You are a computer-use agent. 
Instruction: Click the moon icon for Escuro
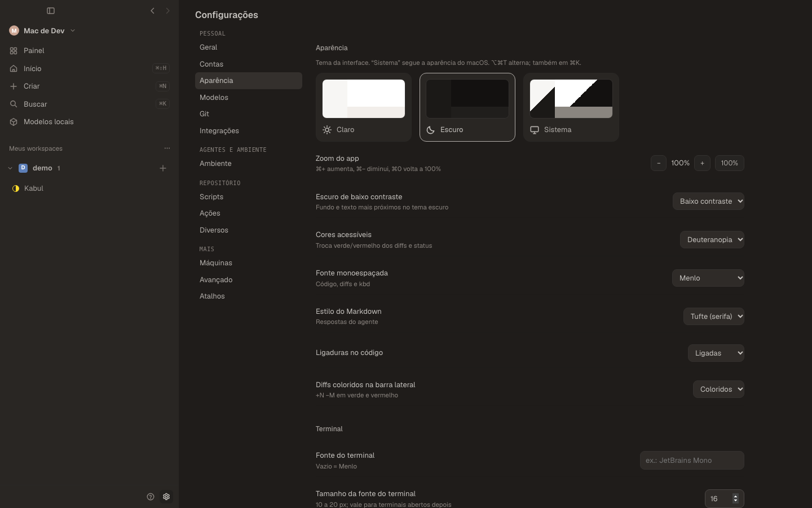(431, 130)
